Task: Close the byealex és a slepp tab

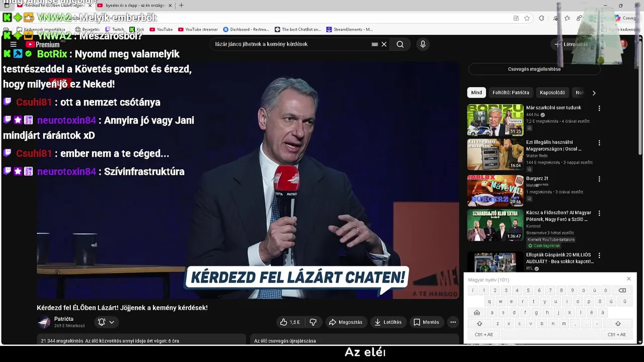Action: [170, 6]
